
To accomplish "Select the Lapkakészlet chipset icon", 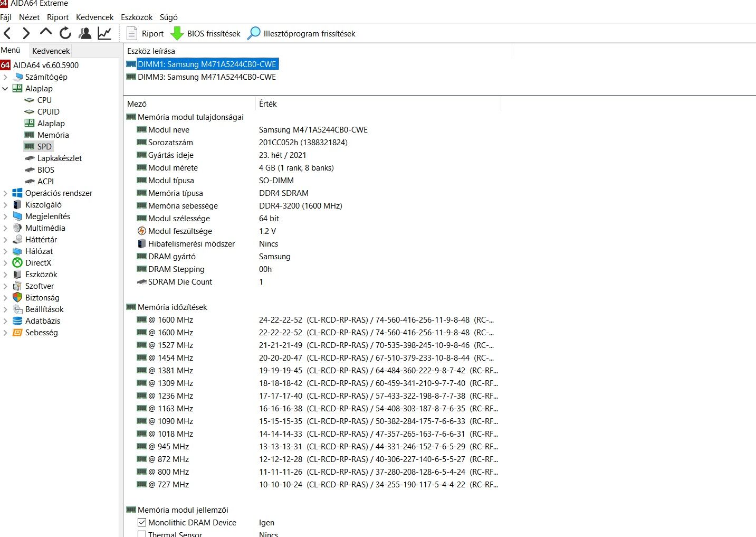I will [30, 158].
